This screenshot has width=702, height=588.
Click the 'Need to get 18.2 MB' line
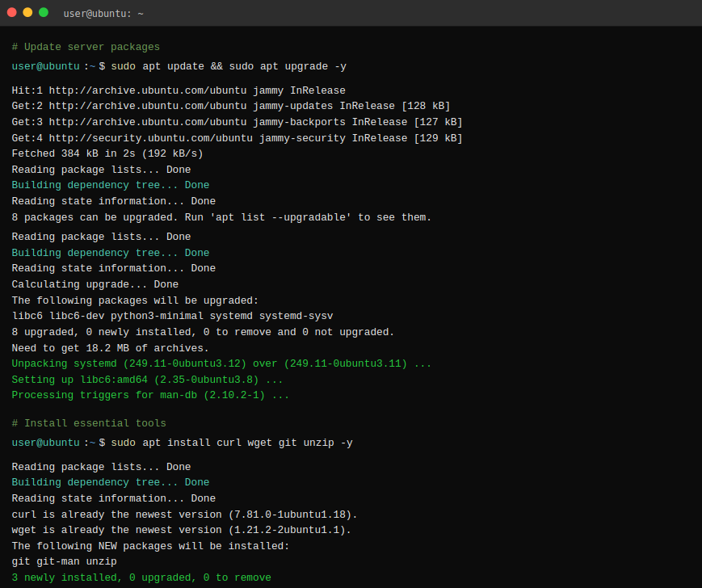coord(110,348)
